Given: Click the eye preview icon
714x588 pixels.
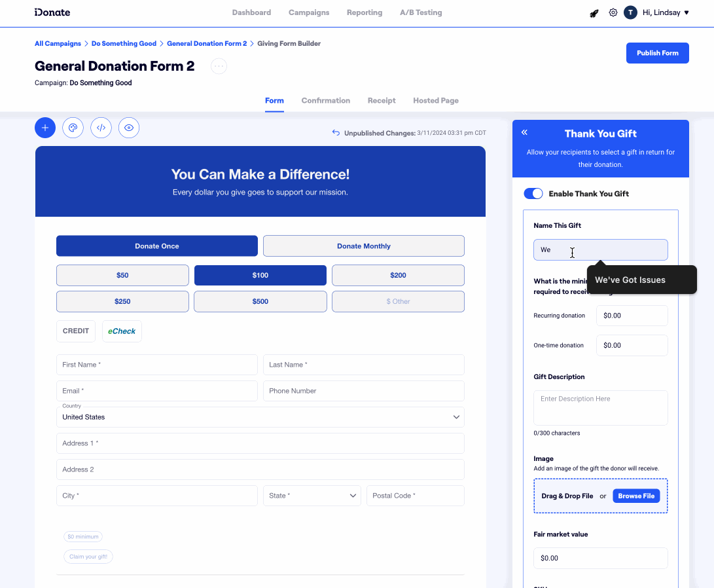Looking at the screenshot, I should pyautogui.click(x=129, y=128).
